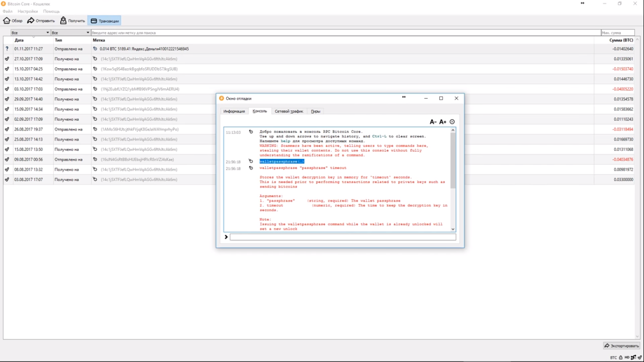Click the Bitcoin Core icon in main title bar
Image resolution: width=644 pixels, height=362 pixels.
4,4
